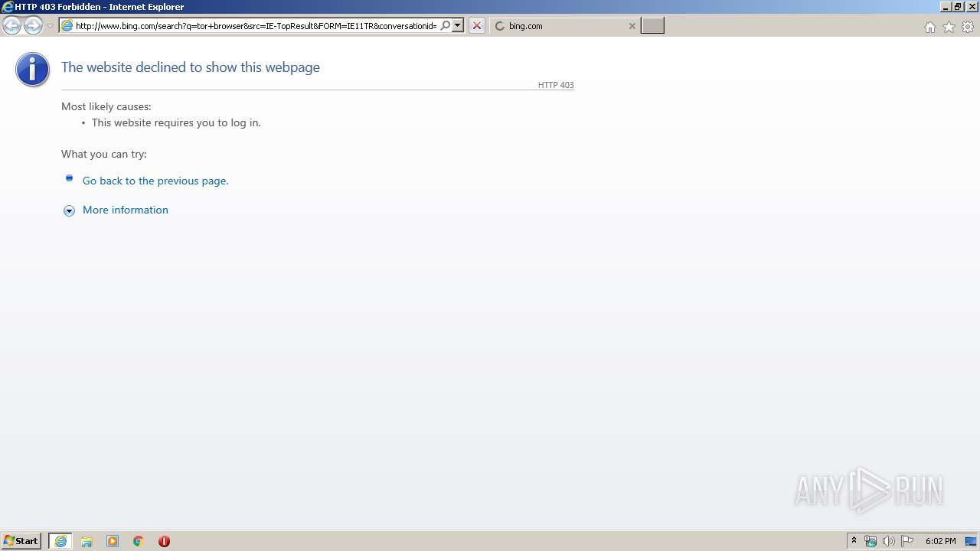Click the blue information icon
This screenshot has width=980, height=551.
point(32,70)
